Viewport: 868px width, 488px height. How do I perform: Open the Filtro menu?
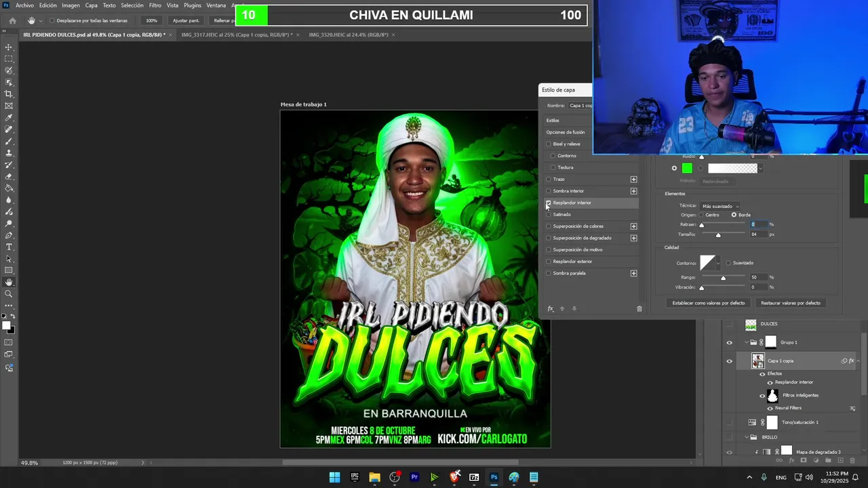[x=155, y=5]
